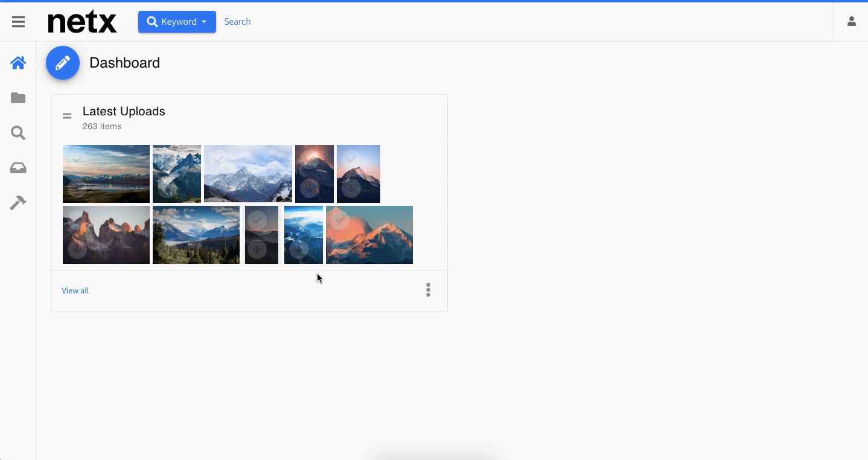Open the orange peak teal sky thumbnail
The width and height of the screenshot is (868, 460).
[369, 235]
